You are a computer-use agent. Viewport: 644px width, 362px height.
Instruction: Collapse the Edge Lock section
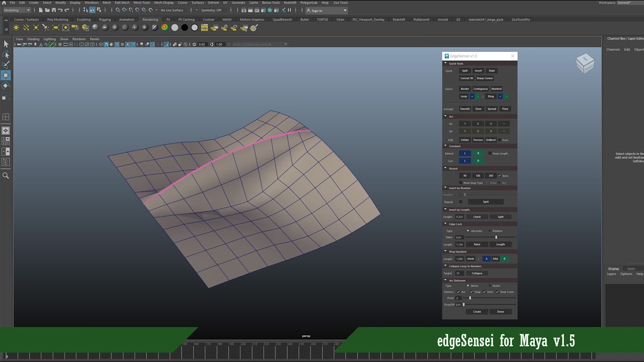pos(445,224)
